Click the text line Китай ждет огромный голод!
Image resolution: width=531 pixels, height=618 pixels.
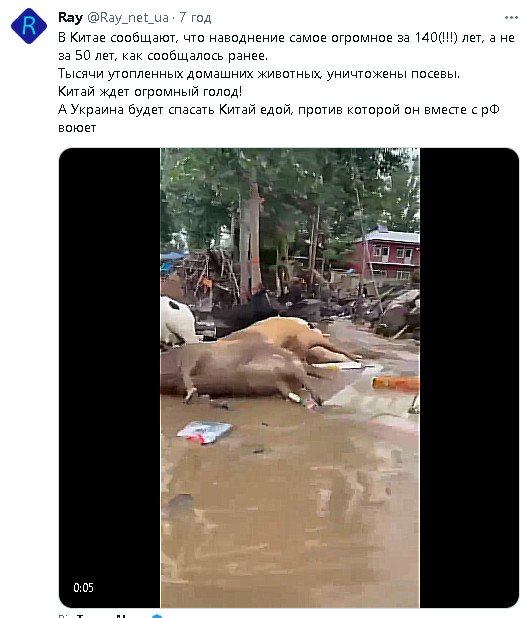pos(150,91)
